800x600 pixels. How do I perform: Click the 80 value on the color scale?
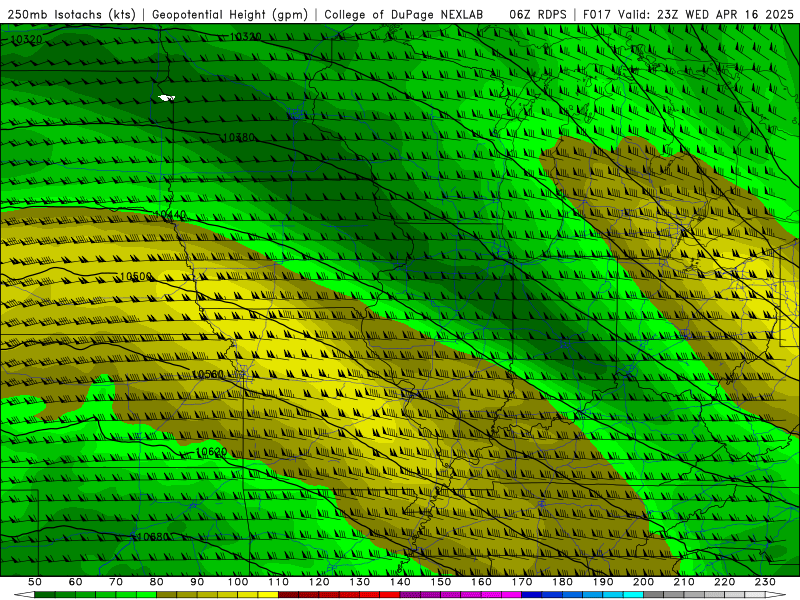point(157,582)
